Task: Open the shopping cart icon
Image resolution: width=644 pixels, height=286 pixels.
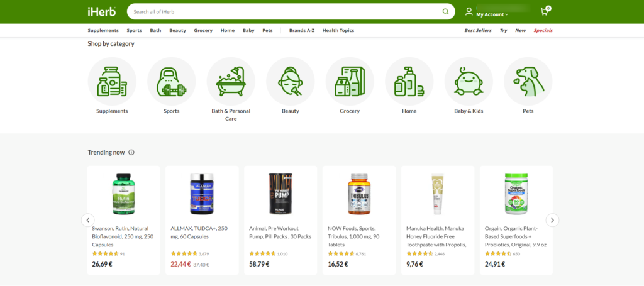Action: click(545, 11)
